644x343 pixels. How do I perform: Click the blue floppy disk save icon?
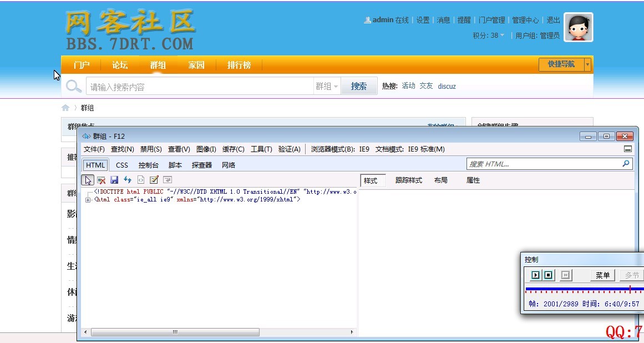click(x=114, y=180)
